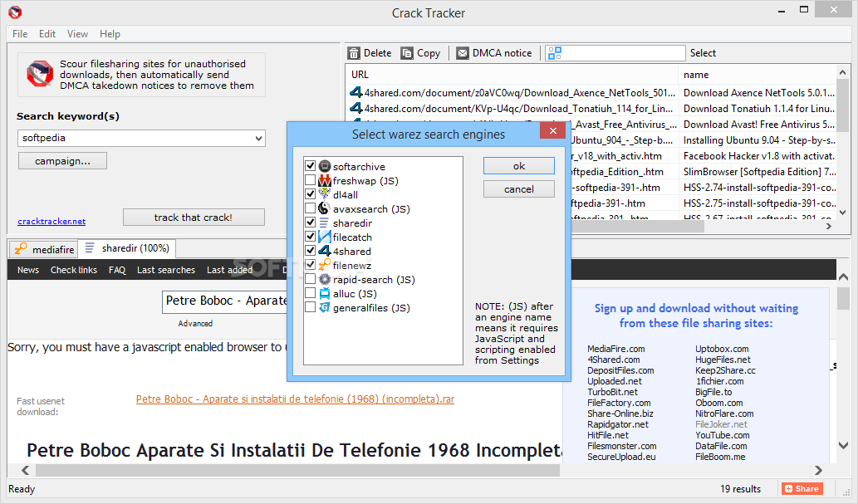The image size is (858, 504).
Task: Click the Select button in toolbar
Action: click(x=703, y=53)
